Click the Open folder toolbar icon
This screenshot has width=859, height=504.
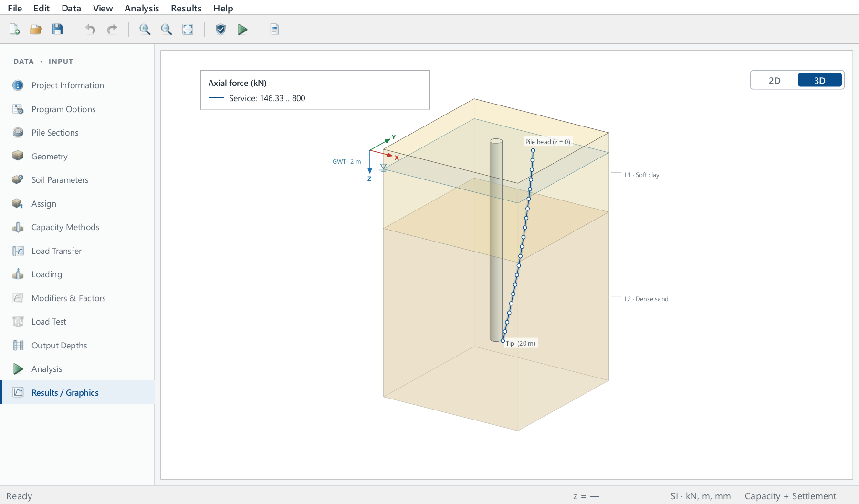[36, 30]
